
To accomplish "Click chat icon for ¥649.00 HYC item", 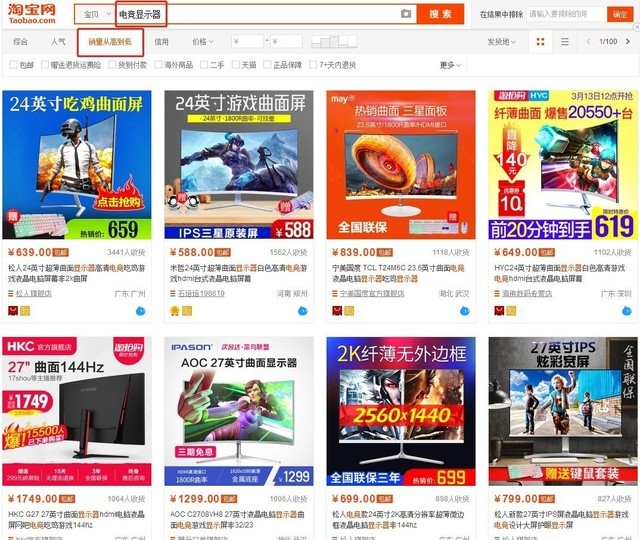I will point(627,311).
